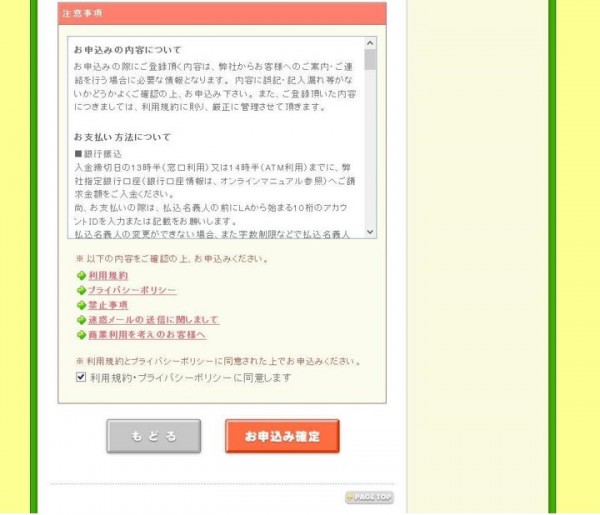The width and height of the screenshot is (600, 515).
Task: Click the もどる back button
Action: [154, 436]
